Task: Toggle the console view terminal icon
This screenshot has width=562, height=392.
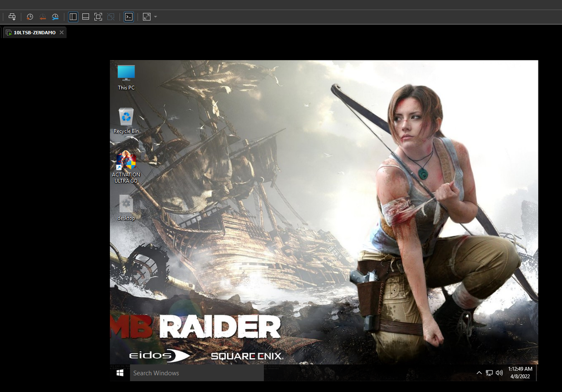Action: pos(128,17)
